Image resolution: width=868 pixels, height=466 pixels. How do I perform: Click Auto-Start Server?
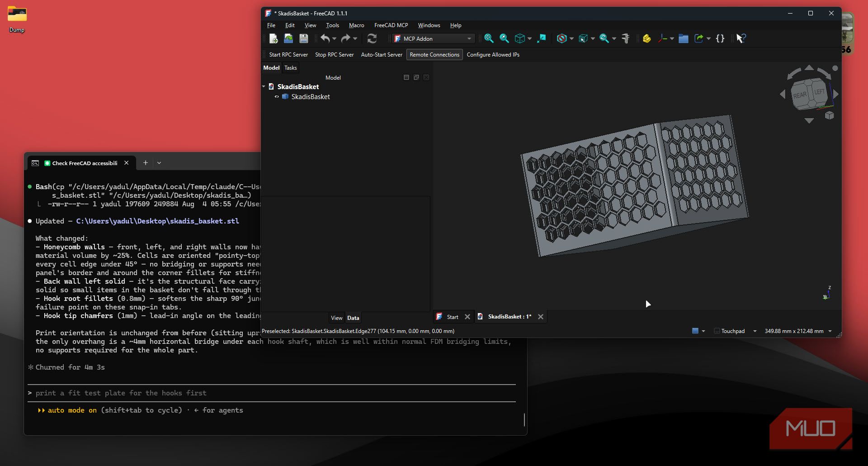point(382,55)
